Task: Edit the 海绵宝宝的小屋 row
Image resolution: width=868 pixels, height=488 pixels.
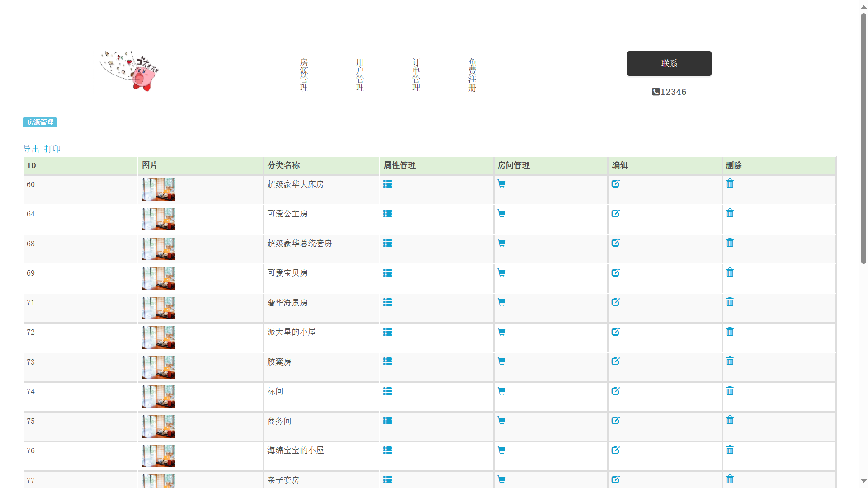Action: point(616,450)
